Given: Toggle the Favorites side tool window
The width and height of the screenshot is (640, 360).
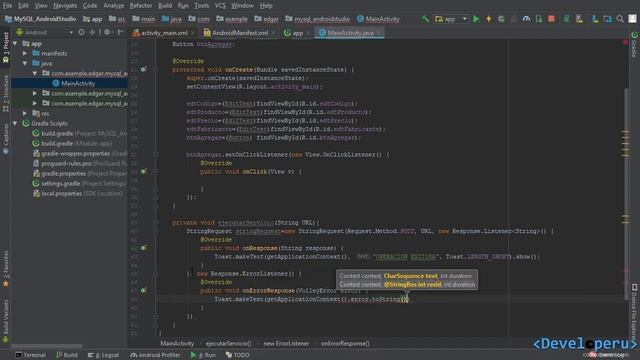Looking at the screenshot, I should (5, 269).
